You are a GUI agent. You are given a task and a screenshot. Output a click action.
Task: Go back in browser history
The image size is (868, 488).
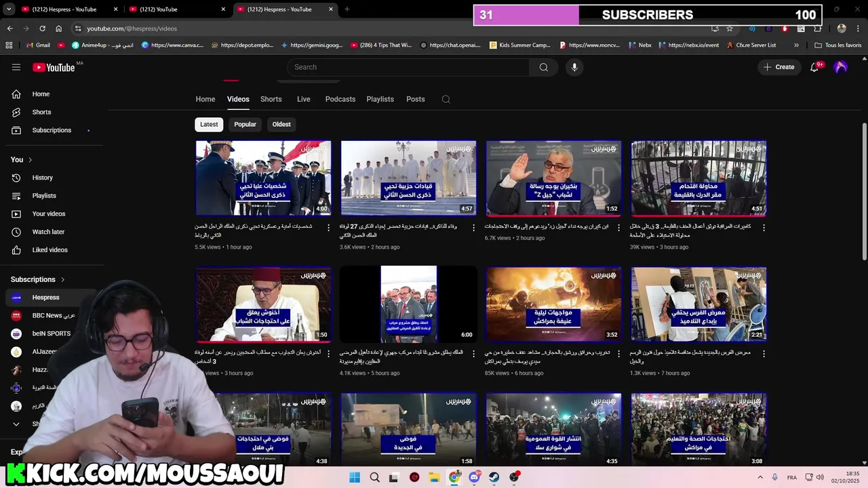[x=9, y=28]
